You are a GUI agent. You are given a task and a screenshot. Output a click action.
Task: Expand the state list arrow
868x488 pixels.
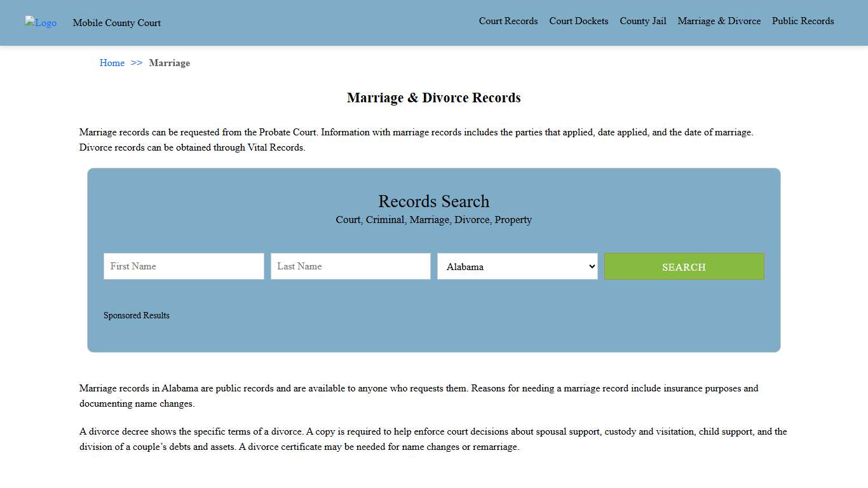click(x=591, y=266)
